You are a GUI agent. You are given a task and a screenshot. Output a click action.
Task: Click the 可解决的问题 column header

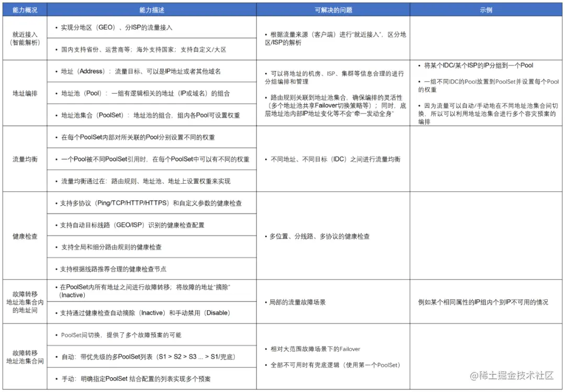[x=332, y=9]
